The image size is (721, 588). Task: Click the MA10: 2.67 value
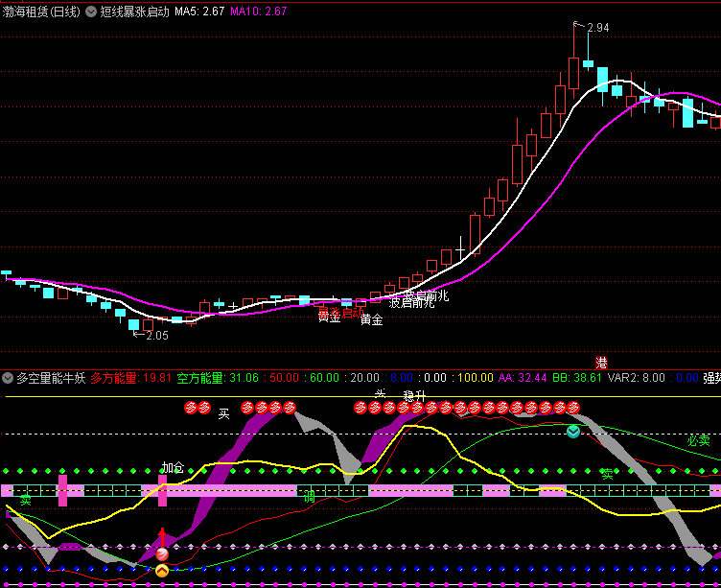(259, 12)
